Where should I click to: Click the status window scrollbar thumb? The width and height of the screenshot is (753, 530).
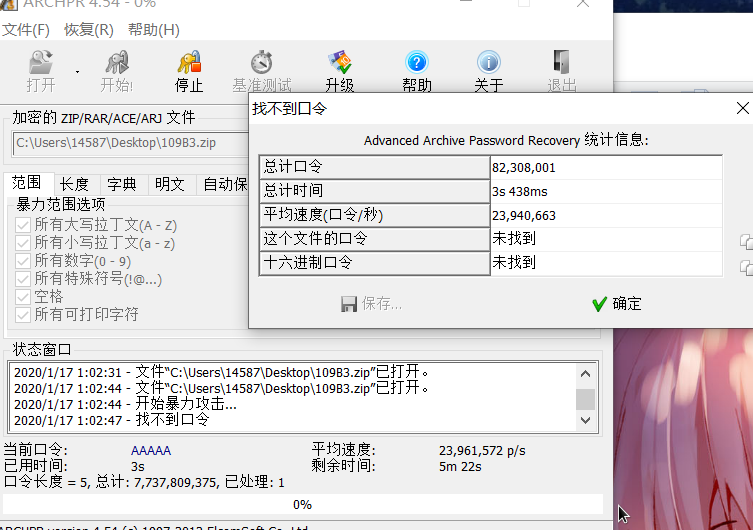(x=585, y=399)
